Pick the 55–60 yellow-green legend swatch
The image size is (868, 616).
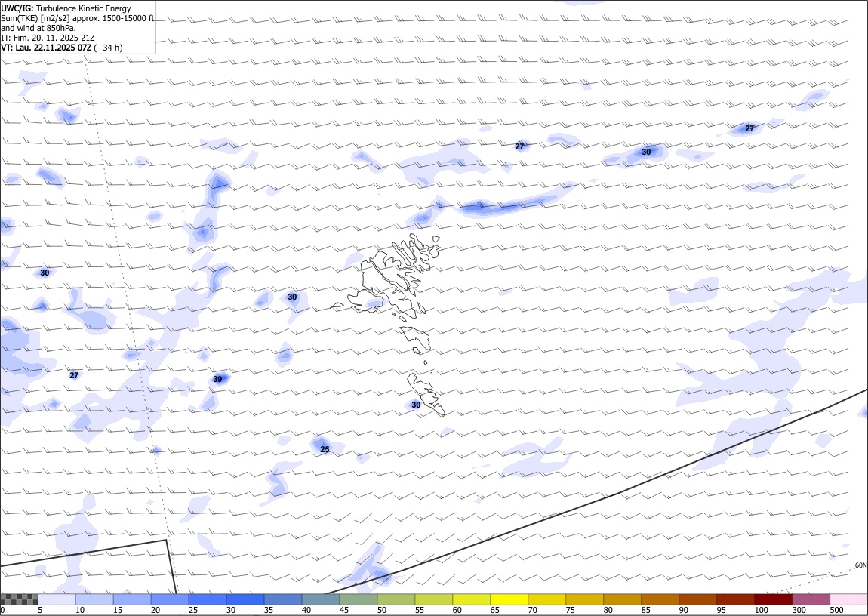click(x=433, y=599)
